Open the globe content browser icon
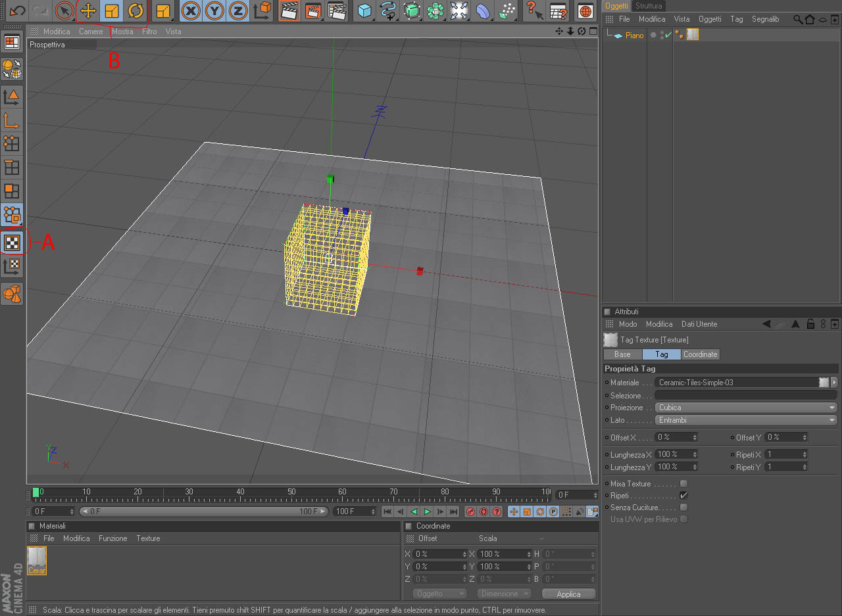Screen dimensions: 842x616 coord(585,11)
